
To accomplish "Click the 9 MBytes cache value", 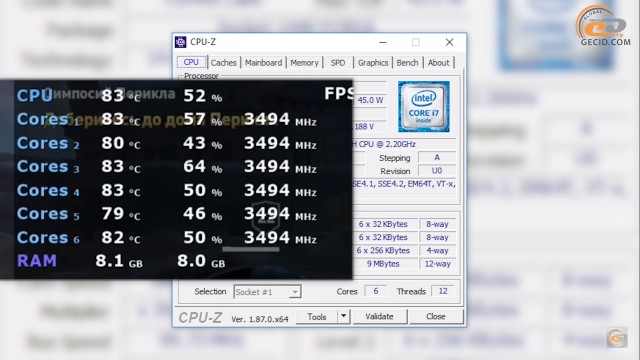I will [383, 264].
